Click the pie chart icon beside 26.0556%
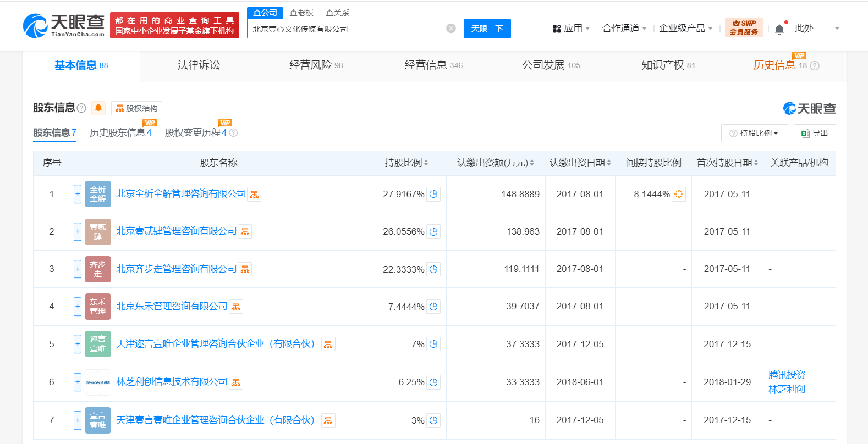 click(x=433, y=232)
